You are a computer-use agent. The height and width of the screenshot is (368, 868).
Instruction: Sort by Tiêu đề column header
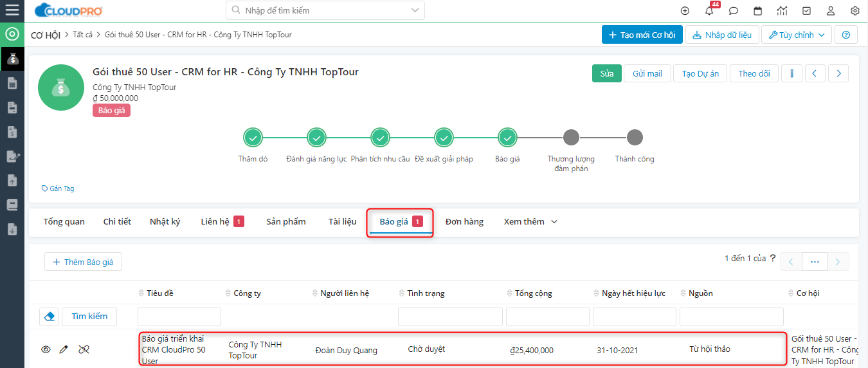coord(156,293)
